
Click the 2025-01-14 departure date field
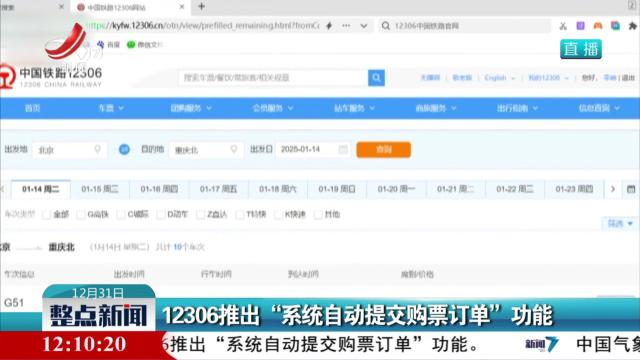[313, 149]
